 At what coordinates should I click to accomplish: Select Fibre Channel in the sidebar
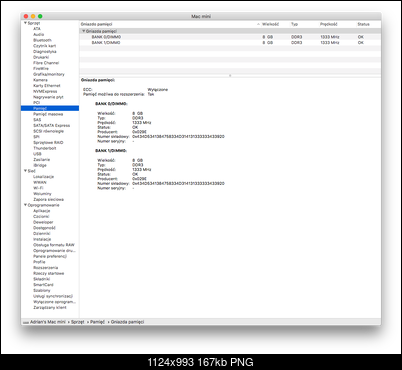[46, 63]
